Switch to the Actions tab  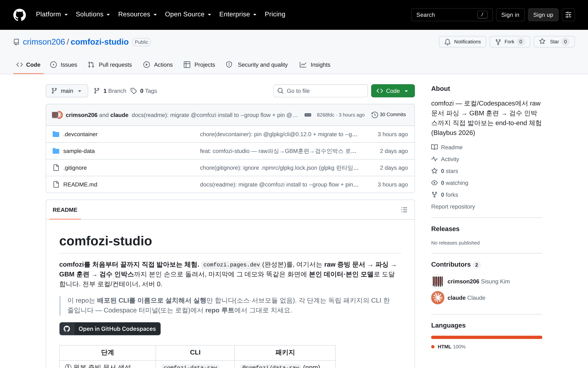click(x=158, y=65)
